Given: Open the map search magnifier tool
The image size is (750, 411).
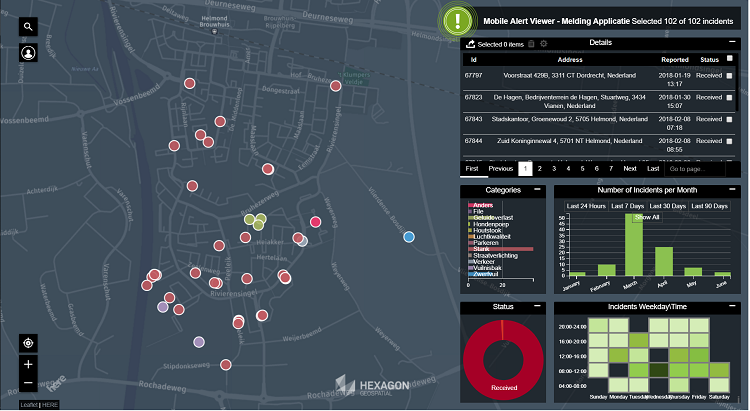Looking at the screenshot, I should coord(29,28).
